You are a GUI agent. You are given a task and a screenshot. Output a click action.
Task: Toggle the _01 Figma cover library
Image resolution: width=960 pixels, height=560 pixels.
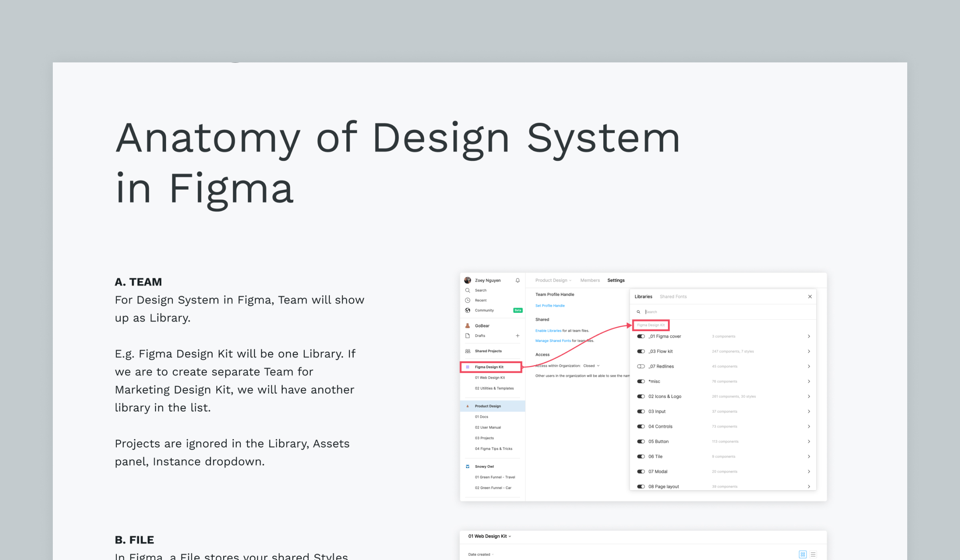[x=641, y=336]
